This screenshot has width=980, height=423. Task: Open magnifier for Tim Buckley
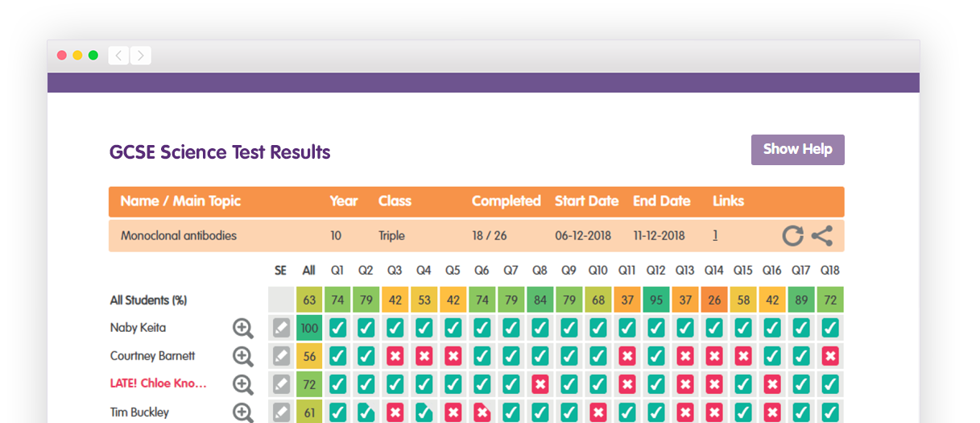243,413
